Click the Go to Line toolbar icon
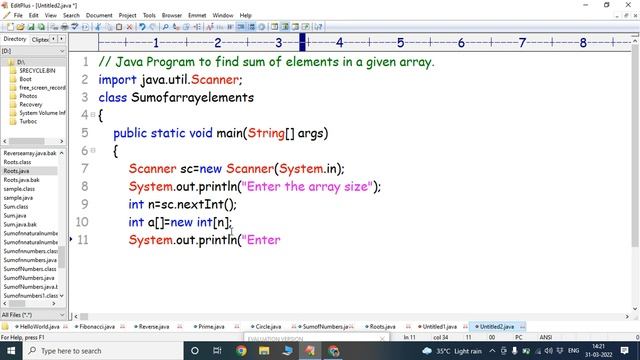This screenshot has height=360, width=640. 197,27
